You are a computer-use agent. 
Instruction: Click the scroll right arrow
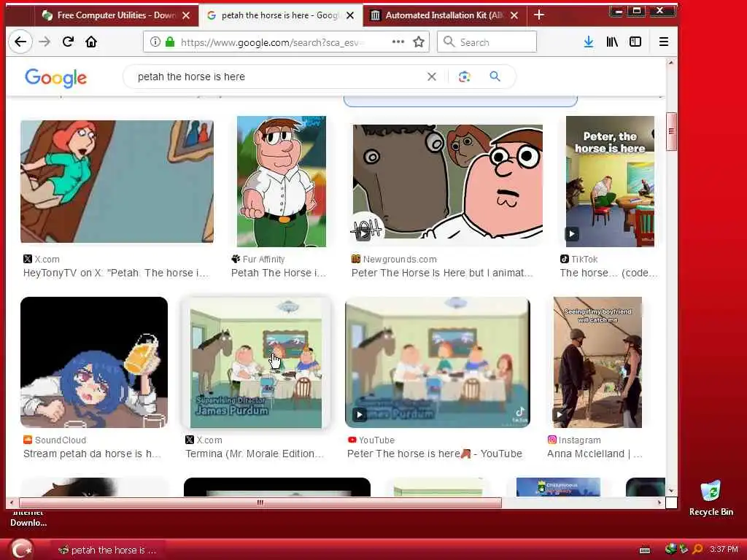coord(659,502)
